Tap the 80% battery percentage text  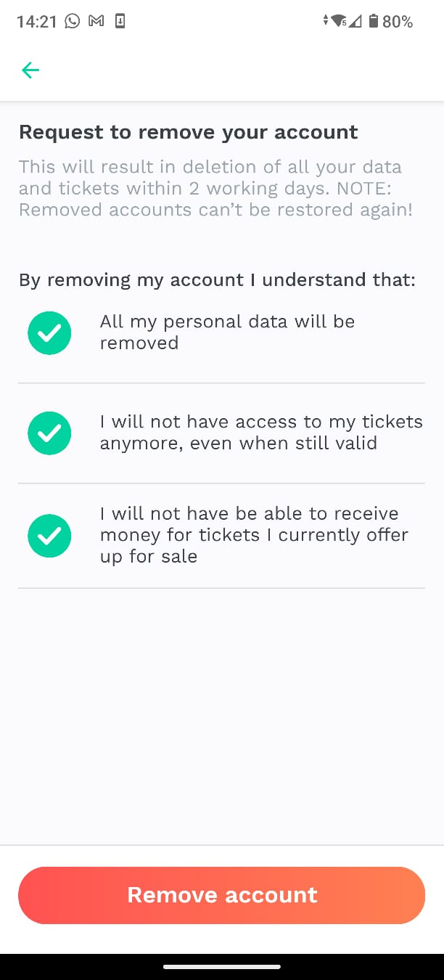click(398, 22)
